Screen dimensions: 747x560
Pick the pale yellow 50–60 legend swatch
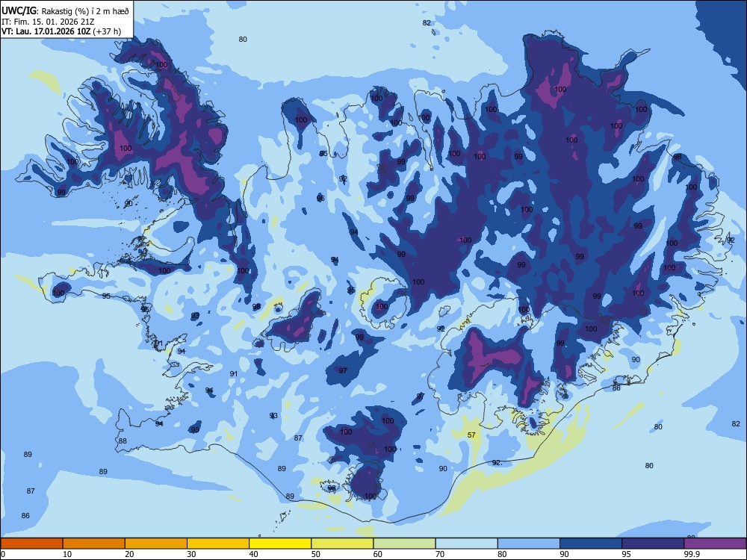342,544
